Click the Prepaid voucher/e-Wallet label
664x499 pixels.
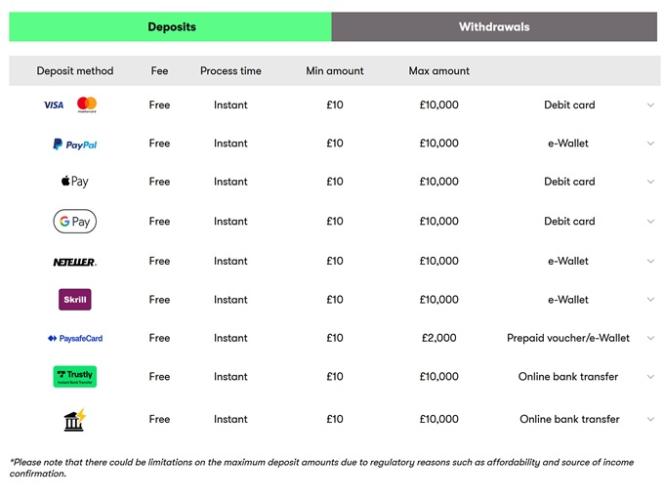[x=568, y=338]
